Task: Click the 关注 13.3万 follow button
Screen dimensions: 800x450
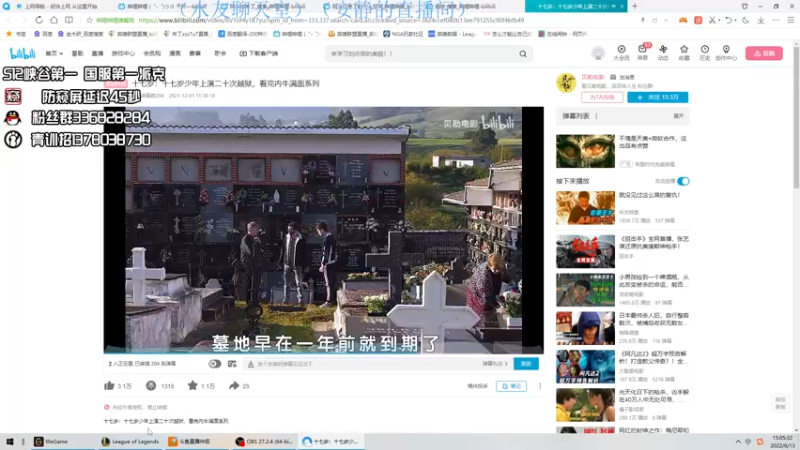Action: 657,97
